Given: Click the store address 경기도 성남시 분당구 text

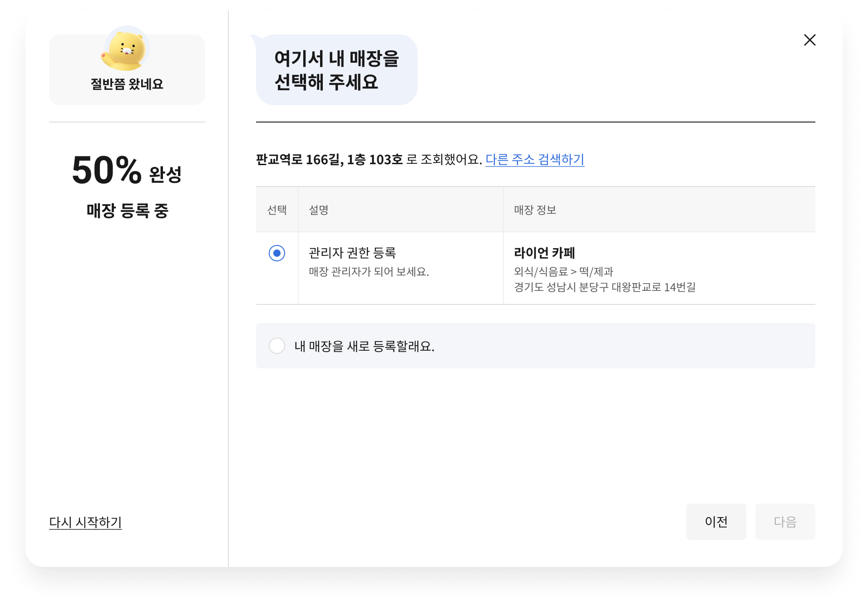Looking at the screenshot, I should 604,287.
